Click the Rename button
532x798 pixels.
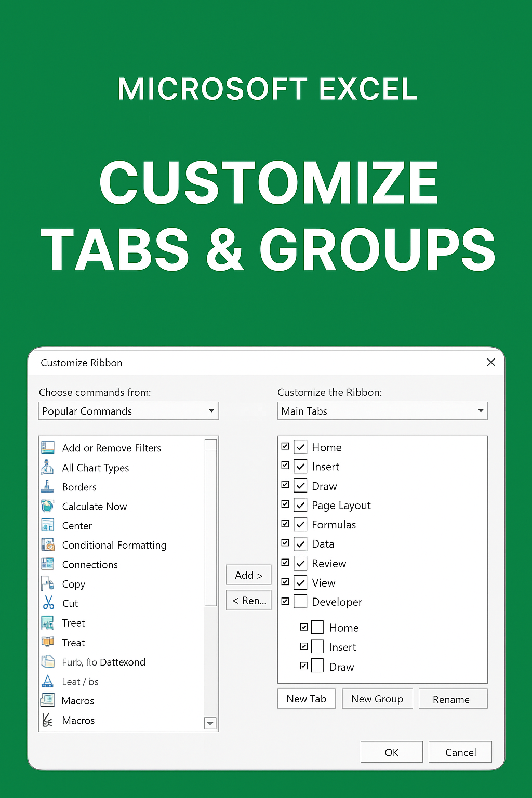point(453,699)
